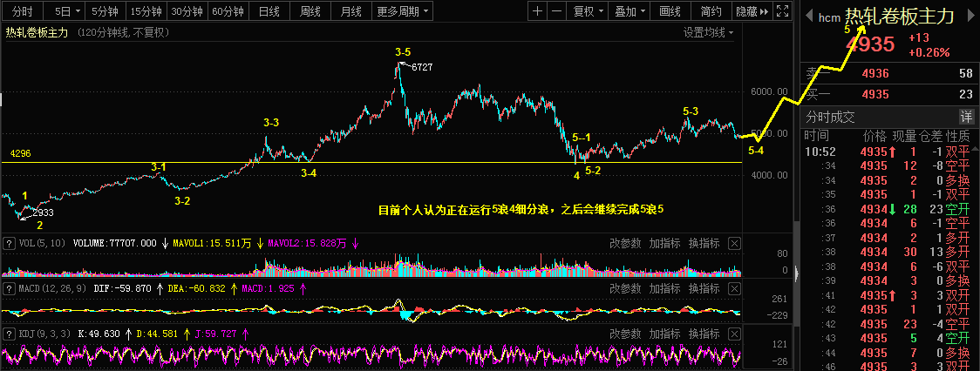Click 现量 column header

coord(903,136)
